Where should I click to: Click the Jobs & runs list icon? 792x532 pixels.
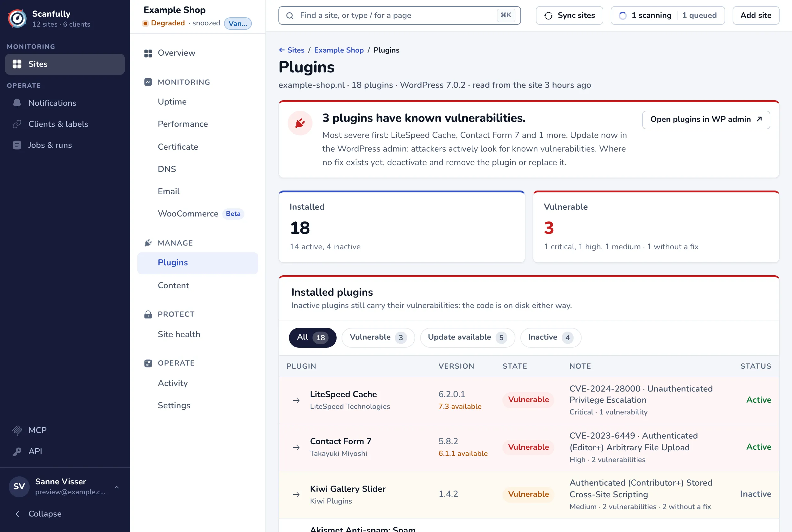pos(17,145)
